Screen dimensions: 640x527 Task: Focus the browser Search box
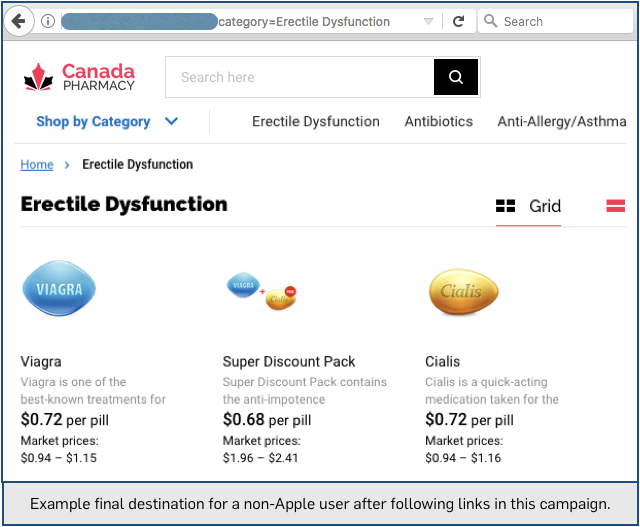[555, 21]
